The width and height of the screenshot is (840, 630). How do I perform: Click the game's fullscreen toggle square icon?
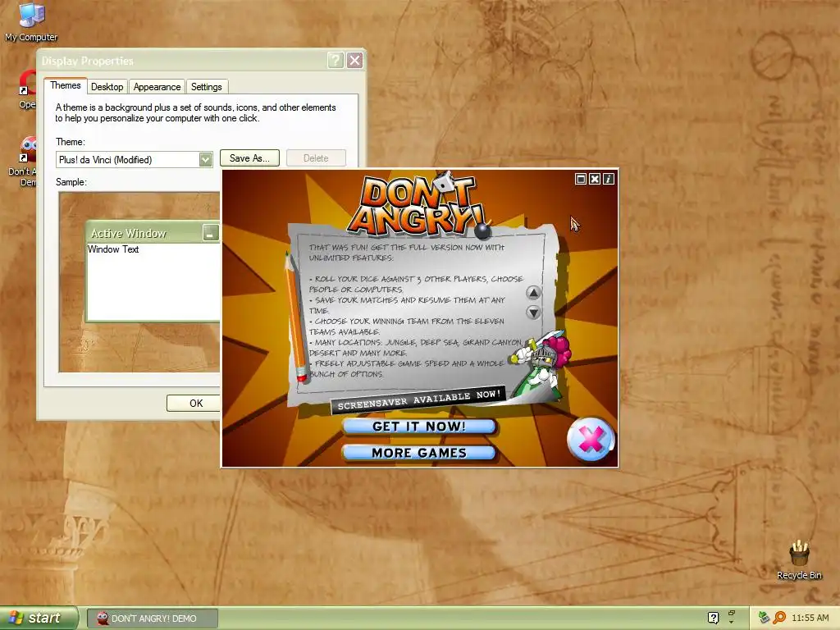[x=581, y=179]
